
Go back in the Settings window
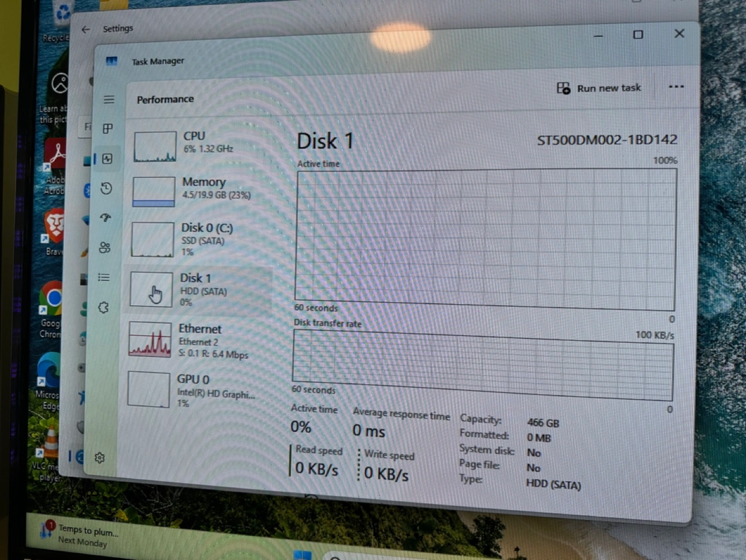(x=85, y=30)
